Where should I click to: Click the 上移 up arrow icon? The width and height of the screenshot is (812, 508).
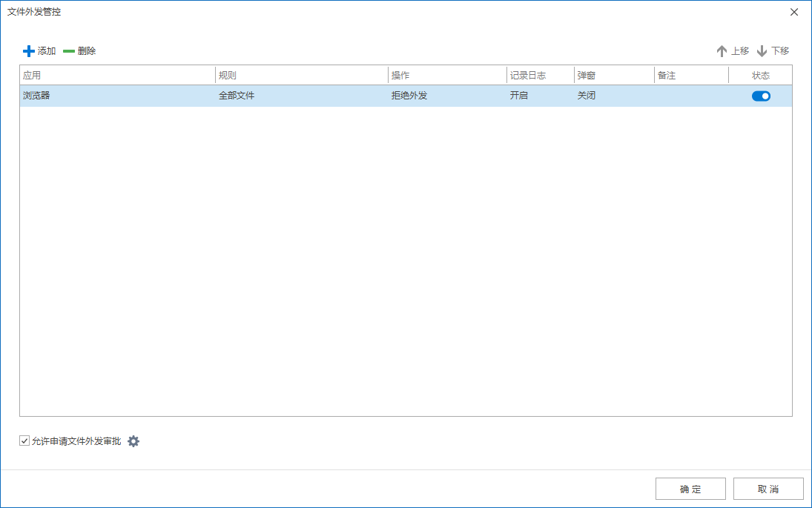click(x=722, y=51)
